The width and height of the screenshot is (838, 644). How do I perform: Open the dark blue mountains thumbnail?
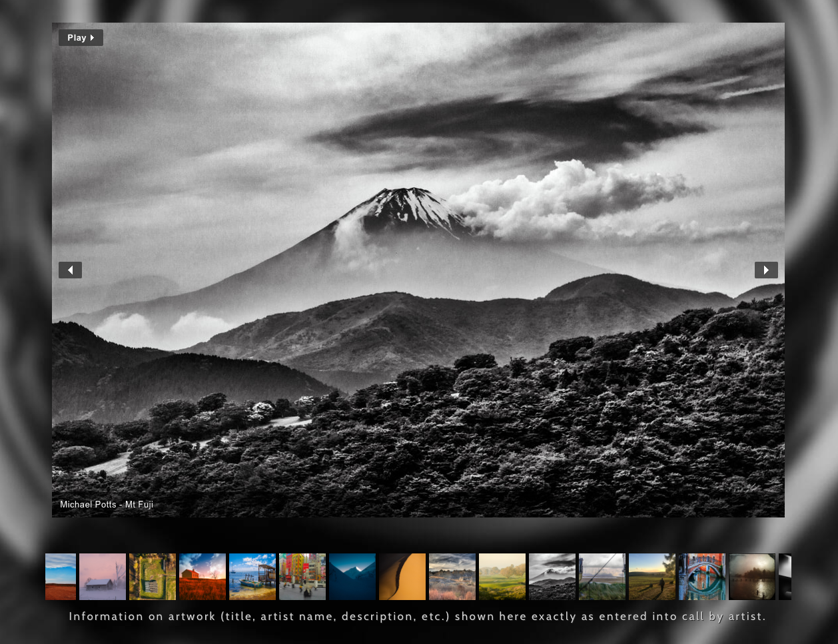(x=352, y=576)
